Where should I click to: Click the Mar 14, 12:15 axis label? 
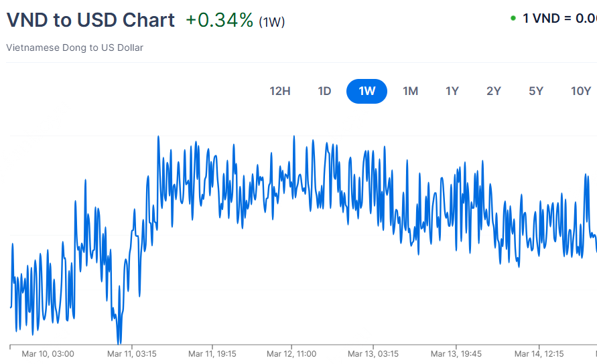tap(539, 353)
